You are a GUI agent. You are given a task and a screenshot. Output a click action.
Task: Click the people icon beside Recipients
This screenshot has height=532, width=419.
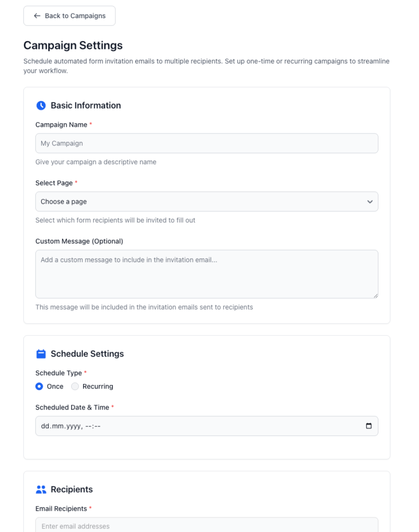[x=41, y=489]
